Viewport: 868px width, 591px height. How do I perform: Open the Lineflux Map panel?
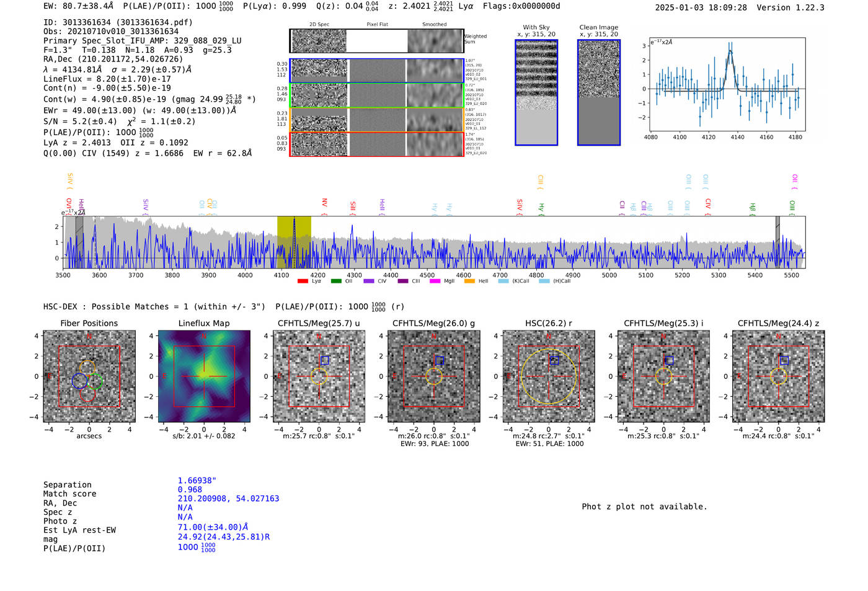click(204, 376)
